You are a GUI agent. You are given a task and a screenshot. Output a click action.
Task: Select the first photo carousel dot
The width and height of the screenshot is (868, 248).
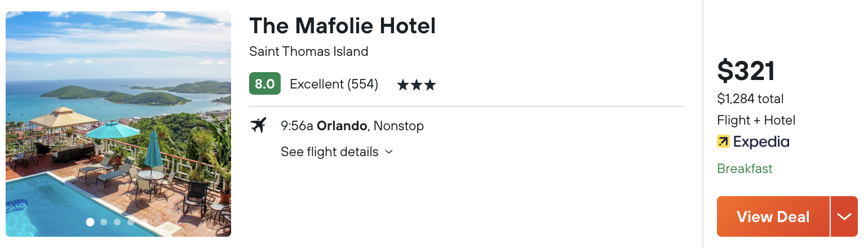tap(90, 222)
